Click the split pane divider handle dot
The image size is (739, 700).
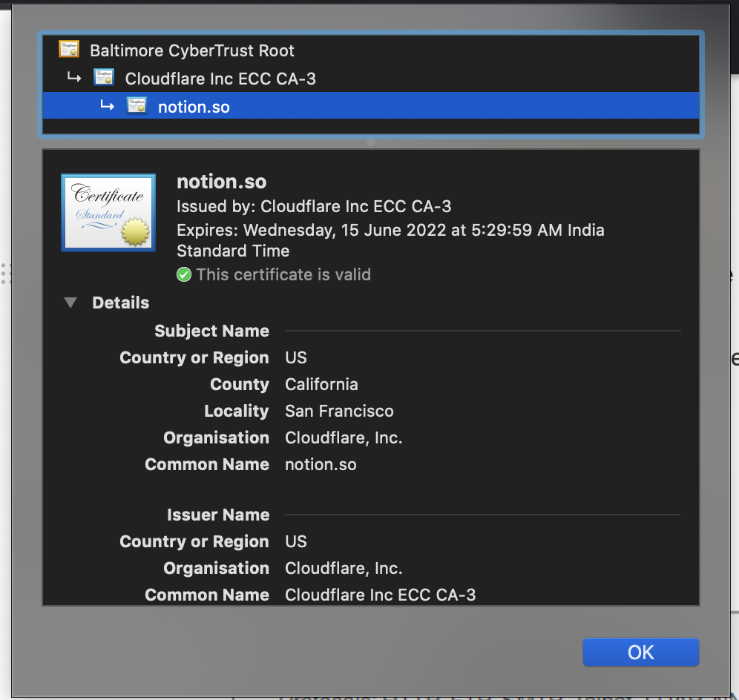pyautogui.click(x=371, y=142)
